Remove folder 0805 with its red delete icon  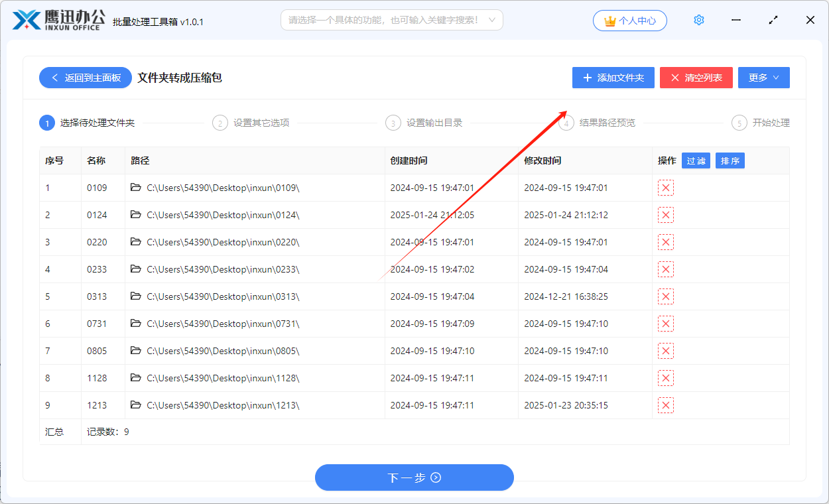coord(666,351)
